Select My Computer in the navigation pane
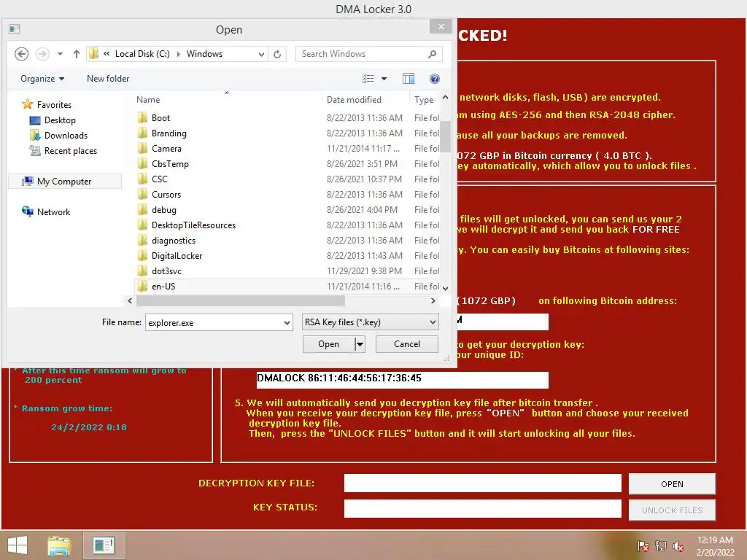 (x=65, y=181)
